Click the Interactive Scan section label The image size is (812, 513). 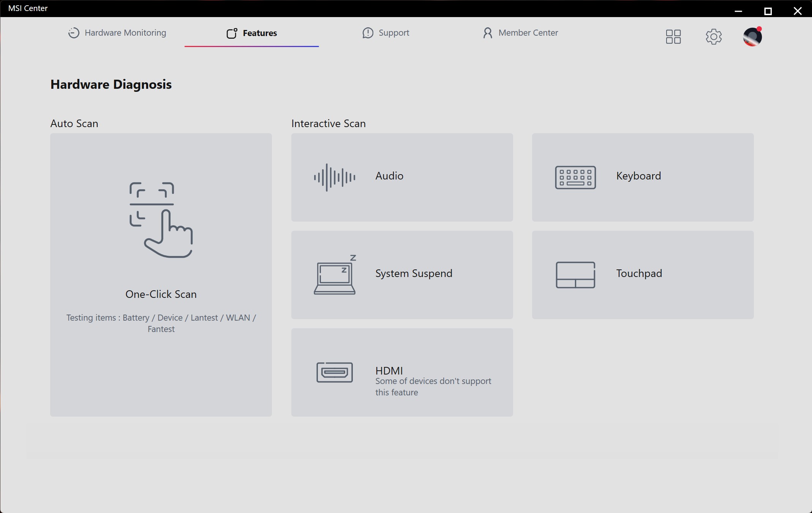[x=329, y=124]
